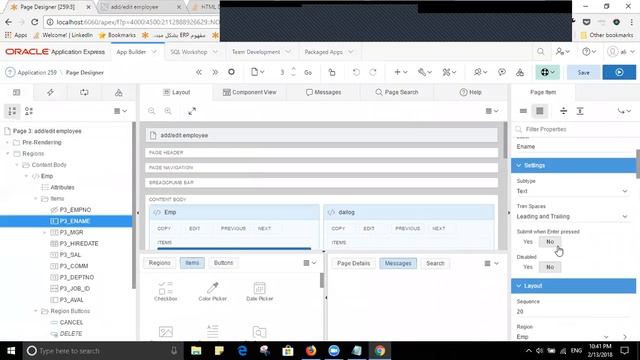640x360 pixels.
Task: Select P3_EMPNO item in tree
Action: pyautogui.click(x=75, y=209)
